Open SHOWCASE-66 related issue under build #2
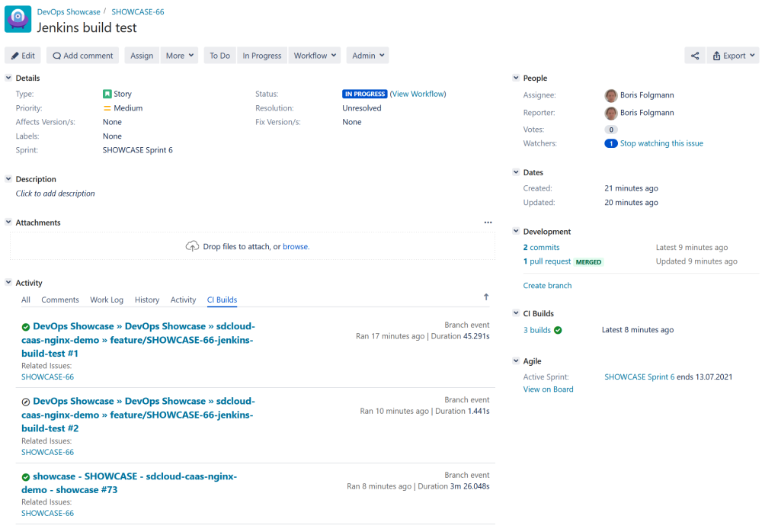The image size is (762, 532). [47, 452]
